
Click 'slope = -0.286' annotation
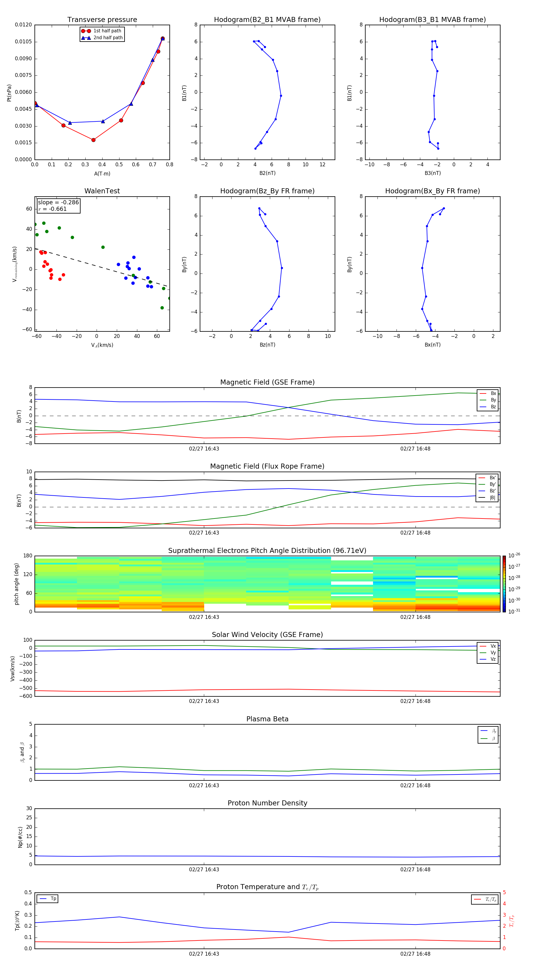[58, 203]
